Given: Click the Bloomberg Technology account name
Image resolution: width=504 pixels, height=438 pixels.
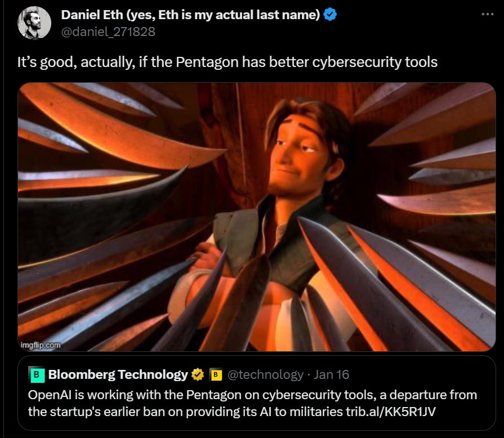Looking at the screenshot, I should point(118,374).
